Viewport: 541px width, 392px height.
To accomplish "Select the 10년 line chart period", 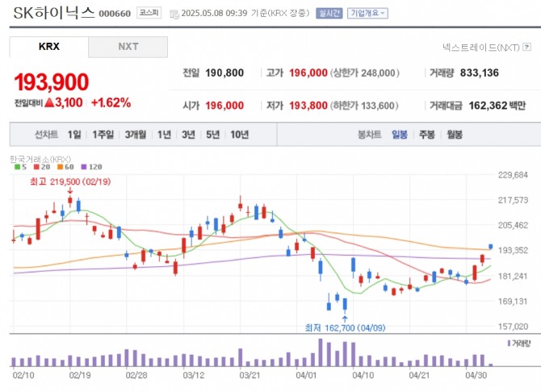I will (x=239, y=135).
